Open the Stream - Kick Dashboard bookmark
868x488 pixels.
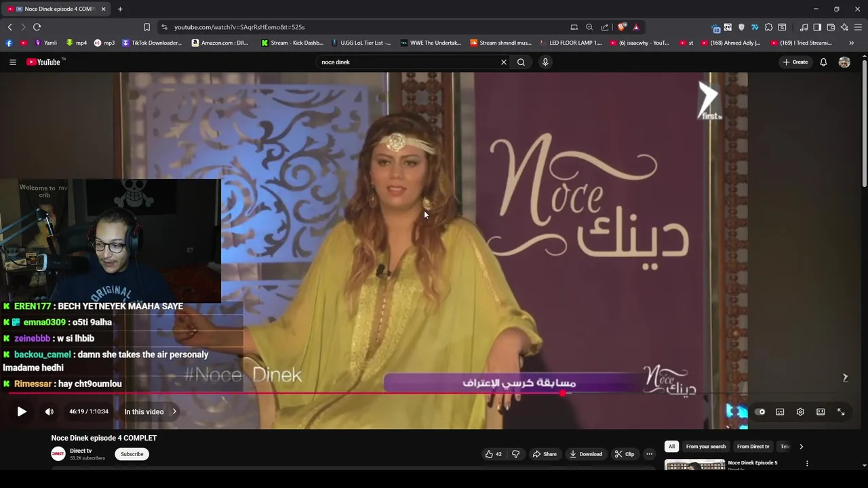click(292, 43)
